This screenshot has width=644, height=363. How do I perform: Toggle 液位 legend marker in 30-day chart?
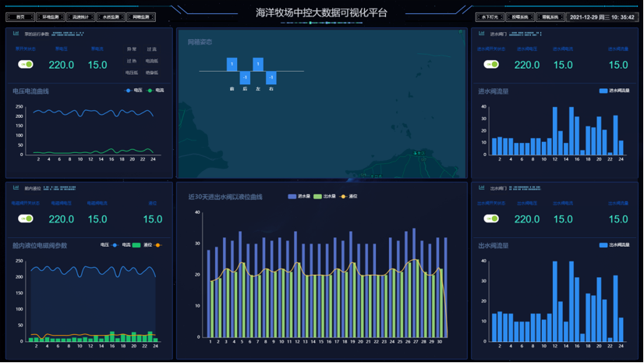344,197
